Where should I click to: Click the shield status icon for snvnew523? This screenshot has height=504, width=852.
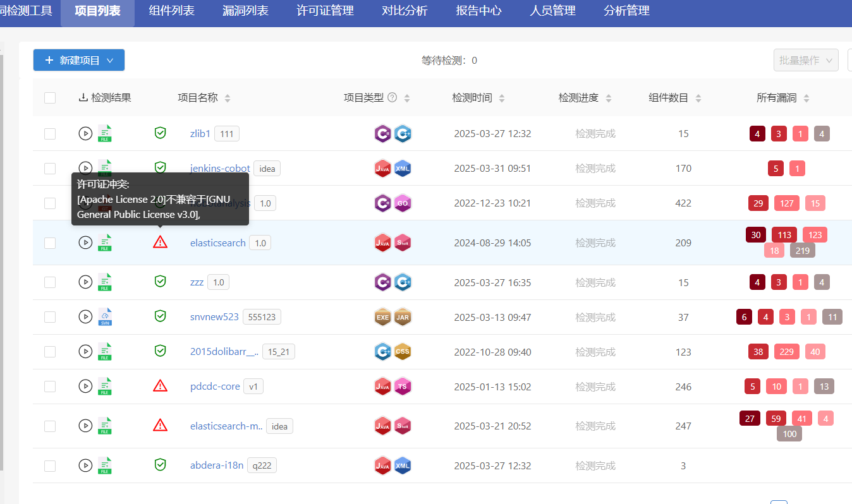pos(160,316)
